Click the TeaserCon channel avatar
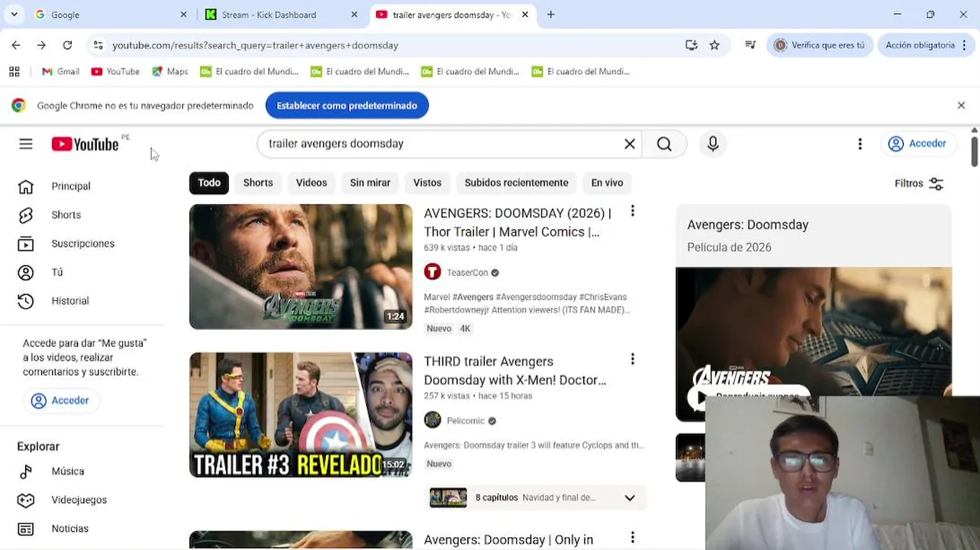This screenshot has width=980, height=550. 433,272
